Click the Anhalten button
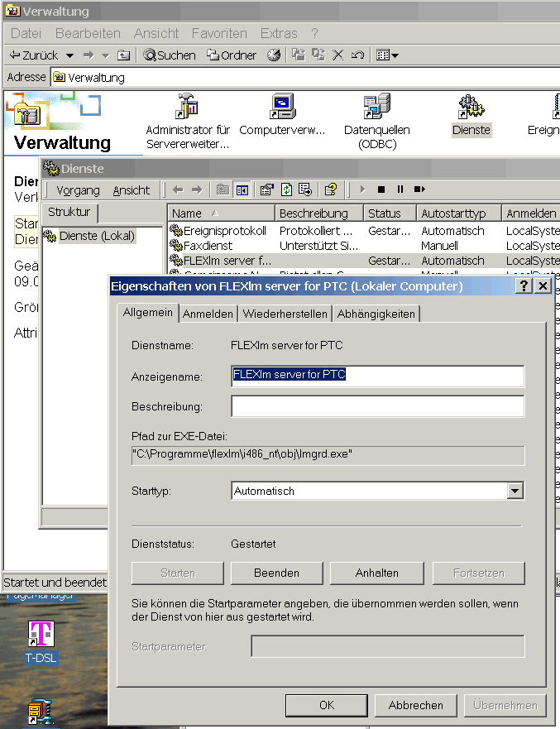Viewport: 560px width, 729px height. [x=377, y=573]
